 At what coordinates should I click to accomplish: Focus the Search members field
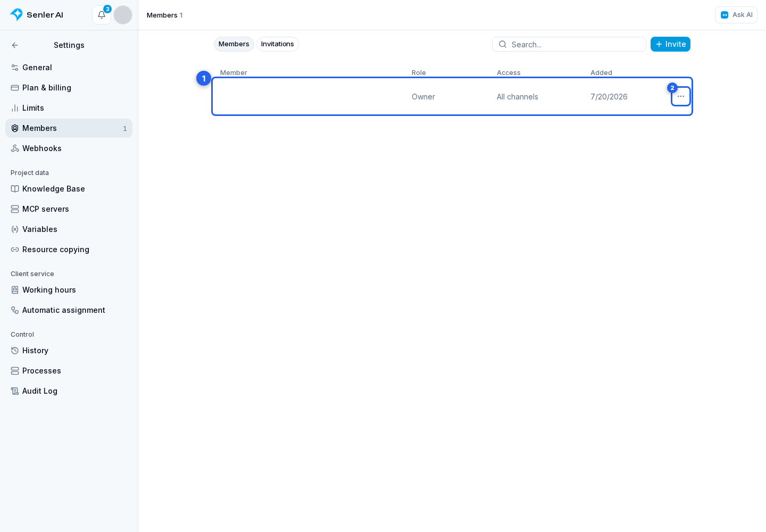tap(569, 44)
